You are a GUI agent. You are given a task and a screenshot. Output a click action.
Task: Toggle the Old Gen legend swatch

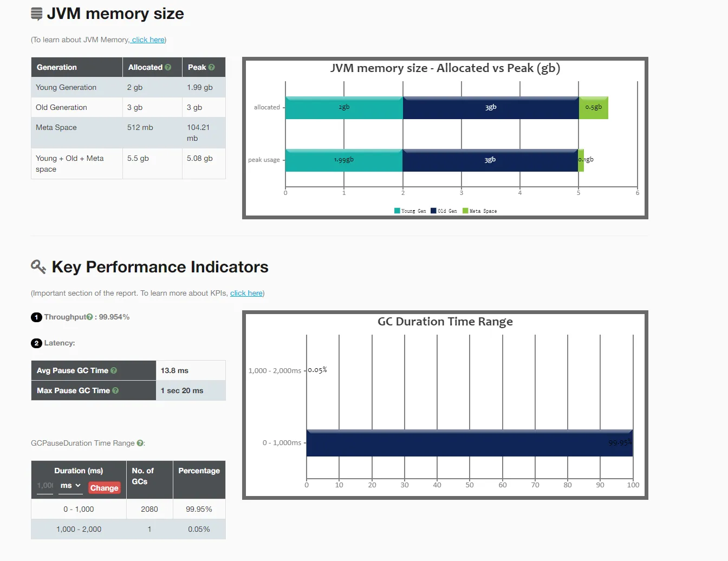(x=433, y=211)
